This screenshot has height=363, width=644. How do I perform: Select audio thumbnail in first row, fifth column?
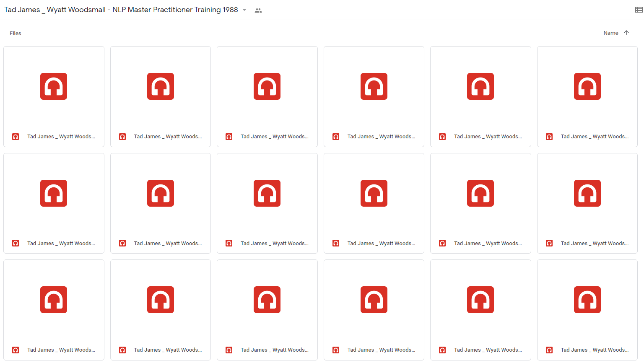[480, 86]
